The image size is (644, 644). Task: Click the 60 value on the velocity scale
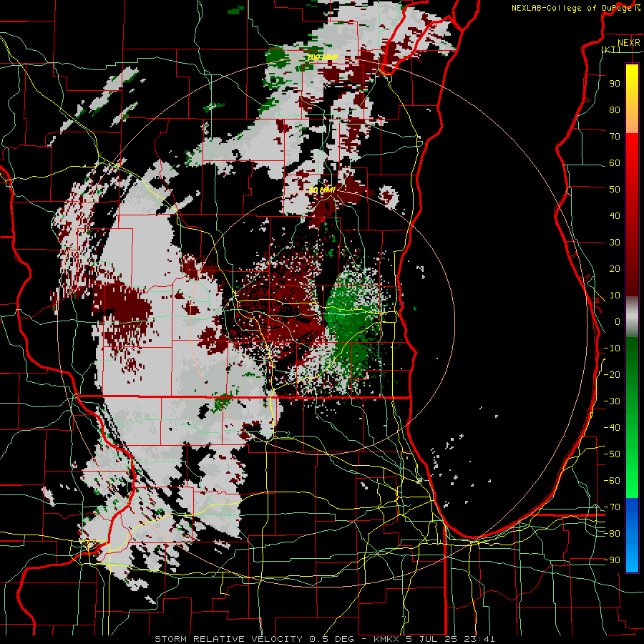(615, 163)
